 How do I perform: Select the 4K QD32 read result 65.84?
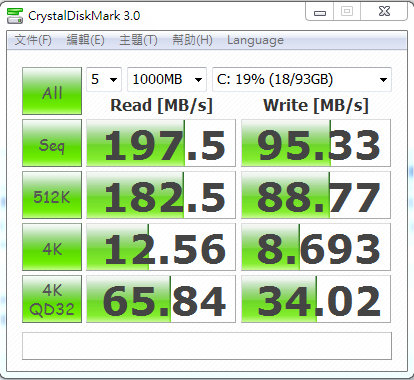point(161,299)
